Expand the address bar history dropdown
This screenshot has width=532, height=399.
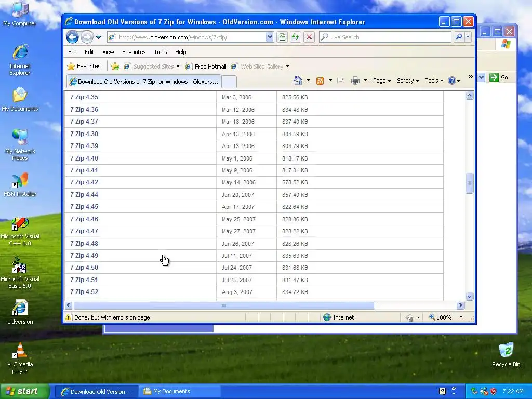(270, 37)
